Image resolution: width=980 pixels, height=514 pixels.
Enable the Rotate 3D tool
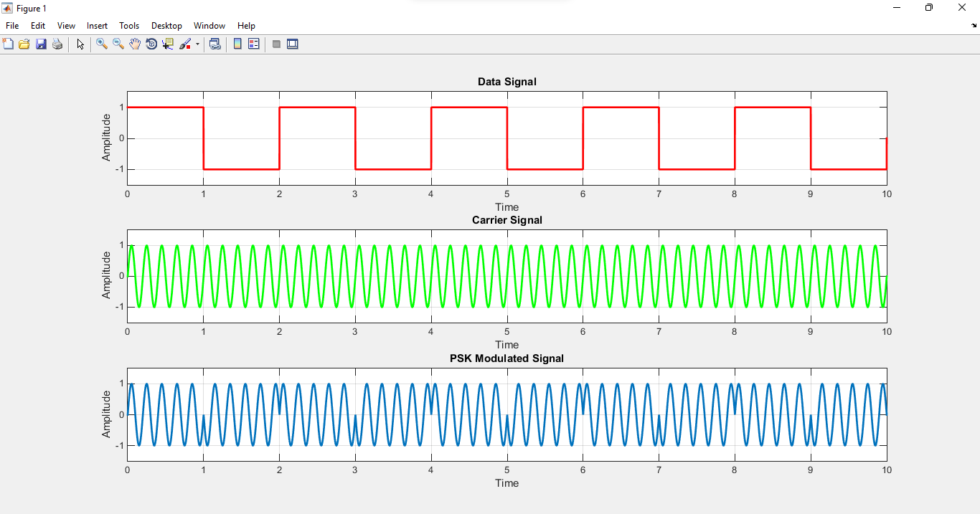click(x=151, y=44)
